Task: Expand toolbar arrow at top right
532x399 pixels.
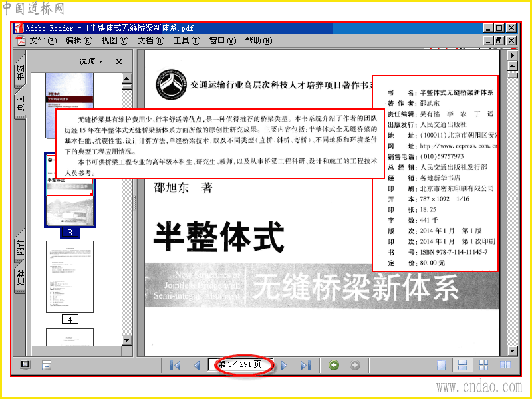Action: click(512, 55)
